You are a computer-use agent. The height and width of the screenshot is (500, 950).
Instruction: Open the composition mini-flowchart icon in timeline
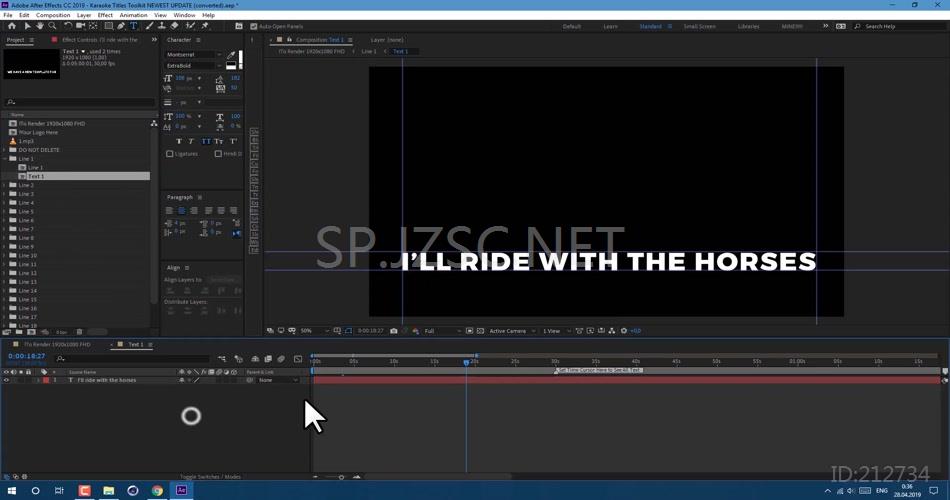click(x=222, y=359)
